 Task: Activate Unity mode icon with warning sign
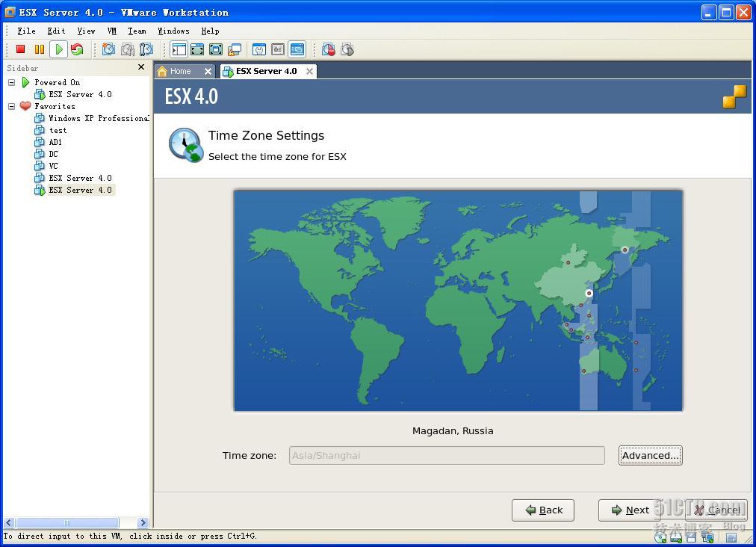point(235,49)
